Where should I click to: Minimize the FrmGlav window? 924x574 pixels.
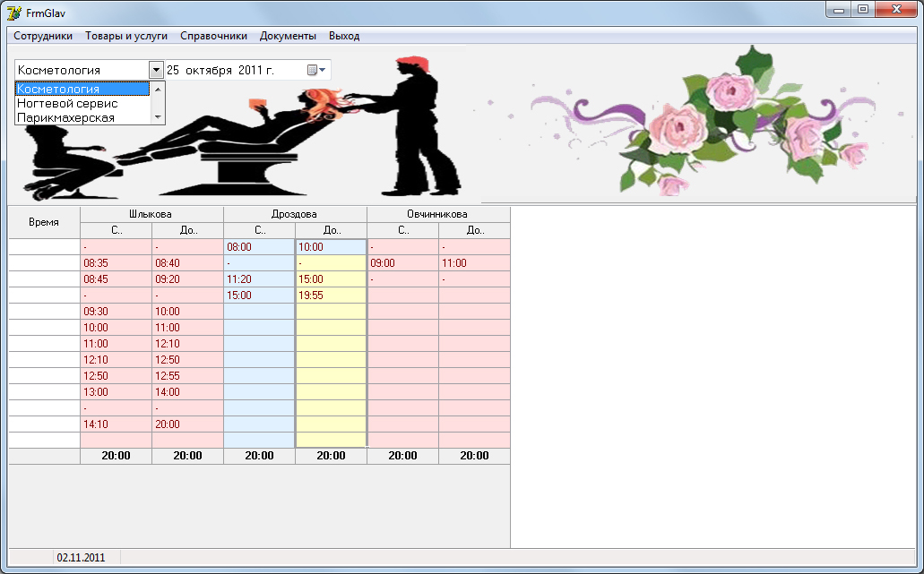point(839,10)
